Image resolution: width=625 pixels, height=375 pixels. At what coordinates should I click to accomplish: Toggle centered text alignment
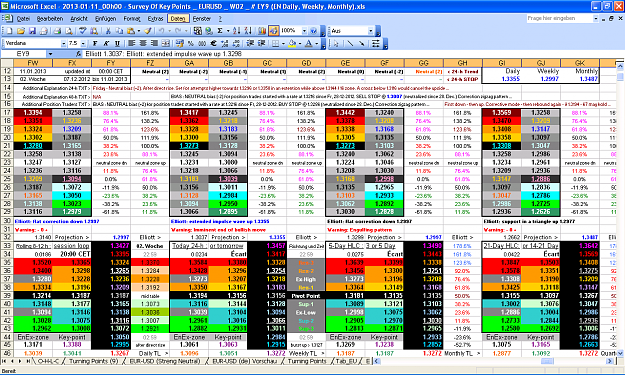pyautogui.click(x=143, y=43)
